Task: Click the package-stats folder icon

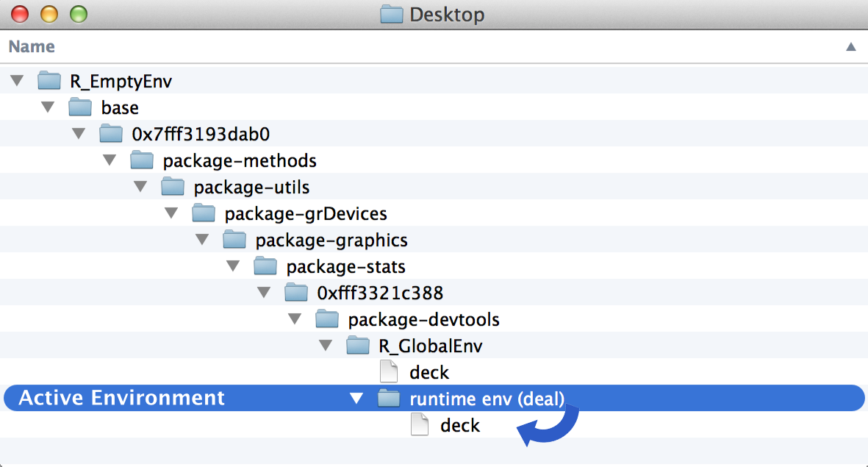Action: click(265, 266)
